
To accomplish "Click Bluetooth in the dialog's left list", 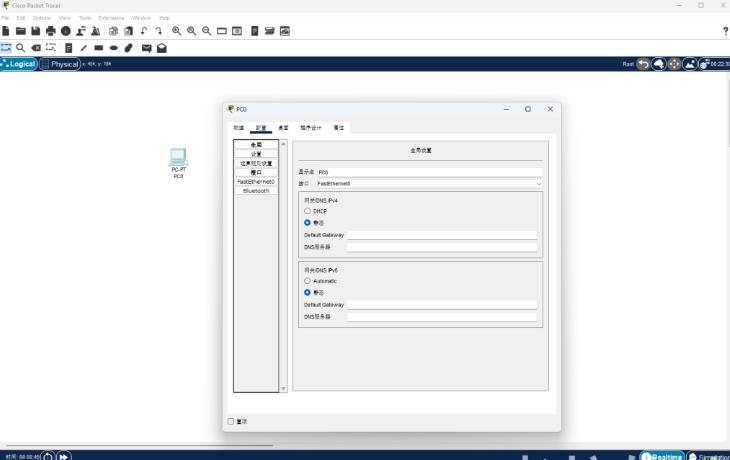I will point(256,191).
